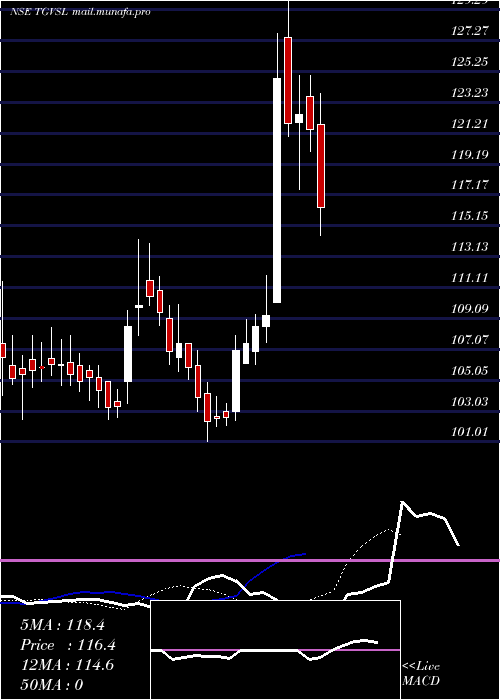Screen dimensions: 500x700
Task: Click the MACD inset panel chart
Action: [275, 650]
